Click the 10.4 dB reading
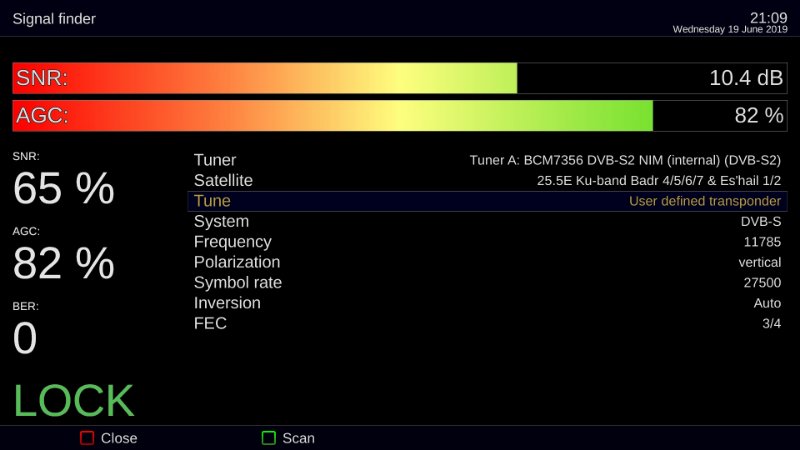Image resolution: width=800 pixels, height=450 pixels. [746, 78]
